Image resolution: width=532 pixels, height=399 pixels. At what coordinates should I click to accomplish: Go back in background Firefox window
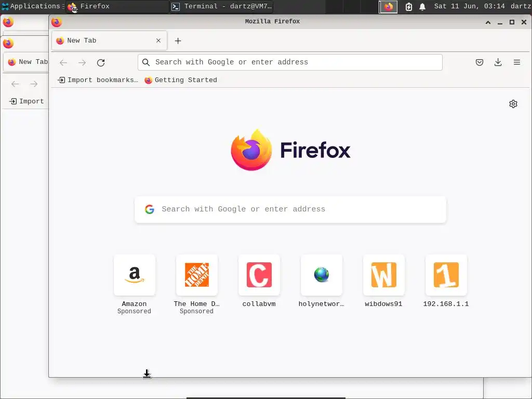[15, 84]
